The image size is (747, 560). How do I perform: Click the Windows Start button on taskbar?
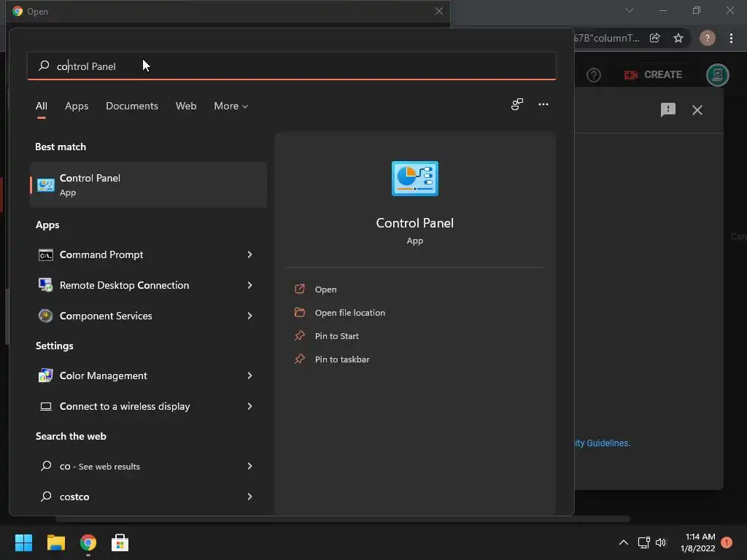pyautogui.click(x=23, y=542)
